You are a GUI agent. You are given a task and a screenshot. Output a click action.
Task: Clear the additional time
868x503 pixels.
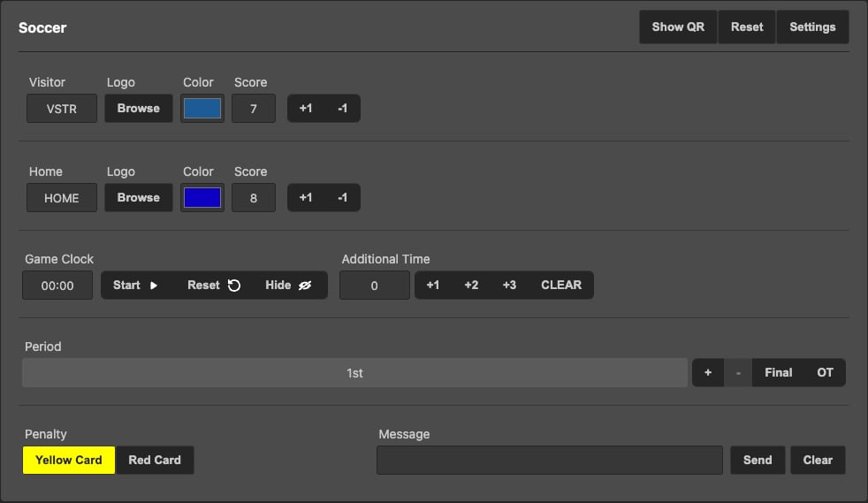point(561,285)
